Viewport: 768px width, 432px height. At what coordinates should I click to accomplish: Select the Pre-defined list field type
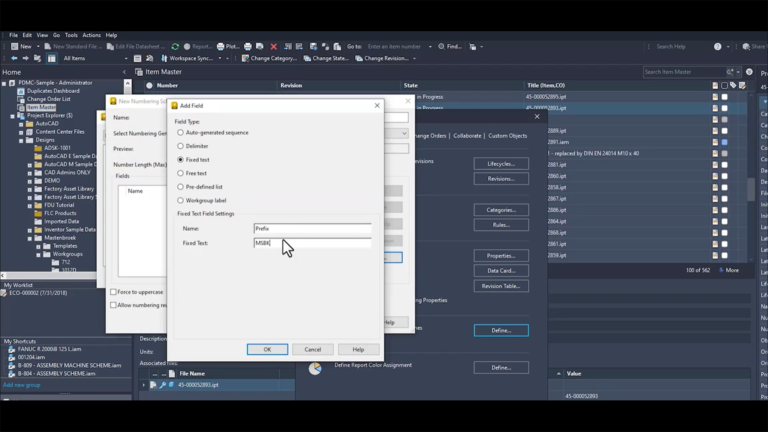click(180, 187)
